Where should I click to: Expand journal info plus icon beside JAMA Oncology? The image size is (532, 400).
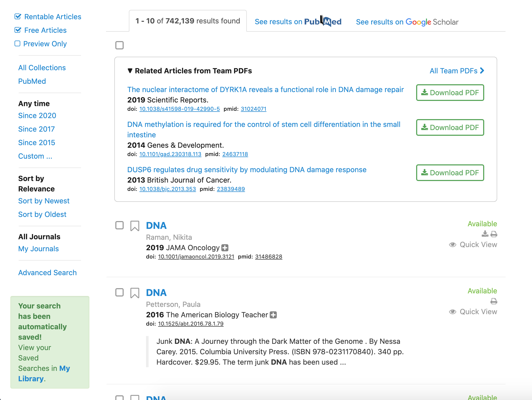(225, 248)
